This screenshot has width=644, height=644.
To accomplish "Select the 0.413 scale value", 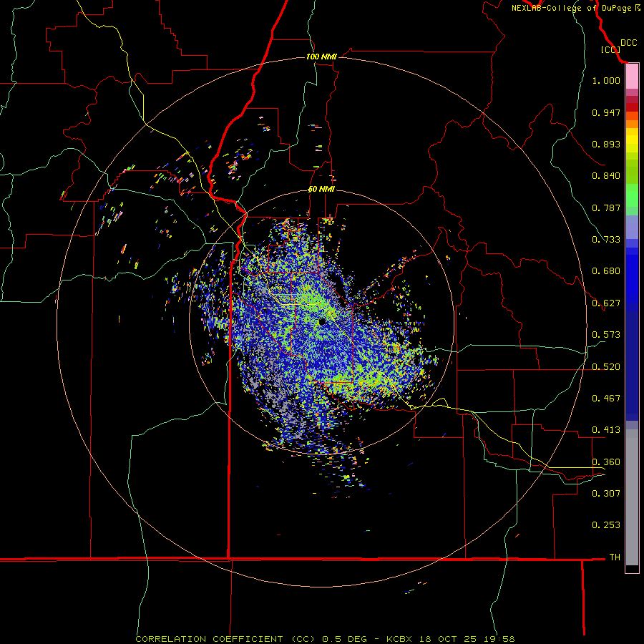I will click(606, 430).
